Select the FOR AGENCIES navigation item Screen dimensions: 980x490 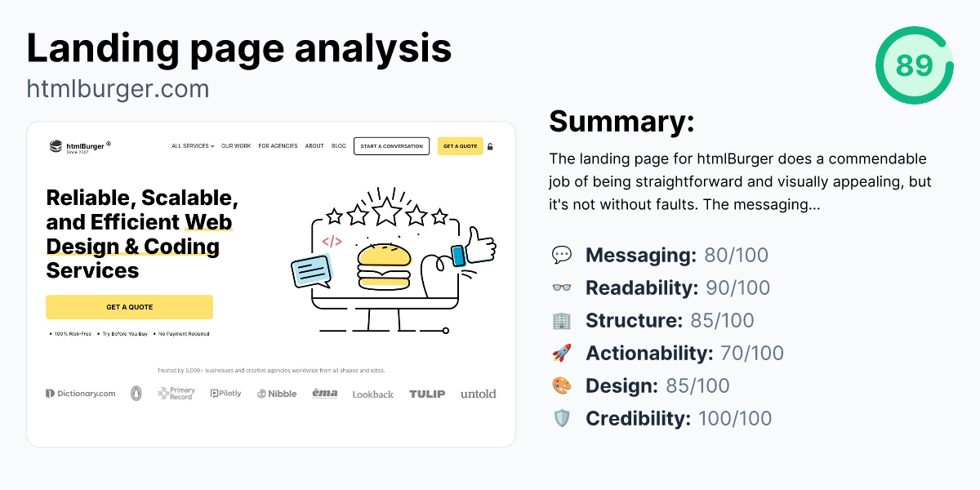coord(277,146)
